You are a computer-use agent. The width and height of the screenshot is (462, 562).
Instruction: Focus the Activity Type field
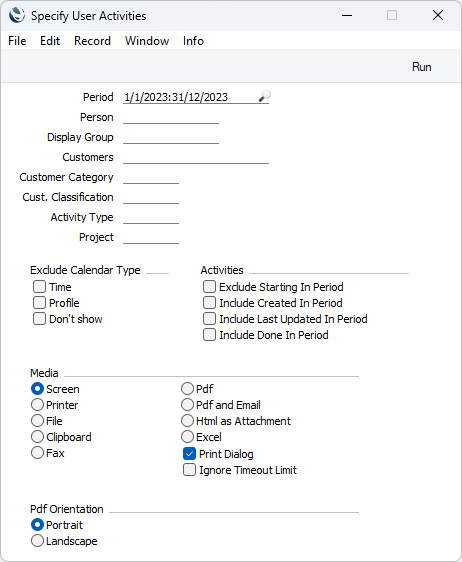[151, 217]
